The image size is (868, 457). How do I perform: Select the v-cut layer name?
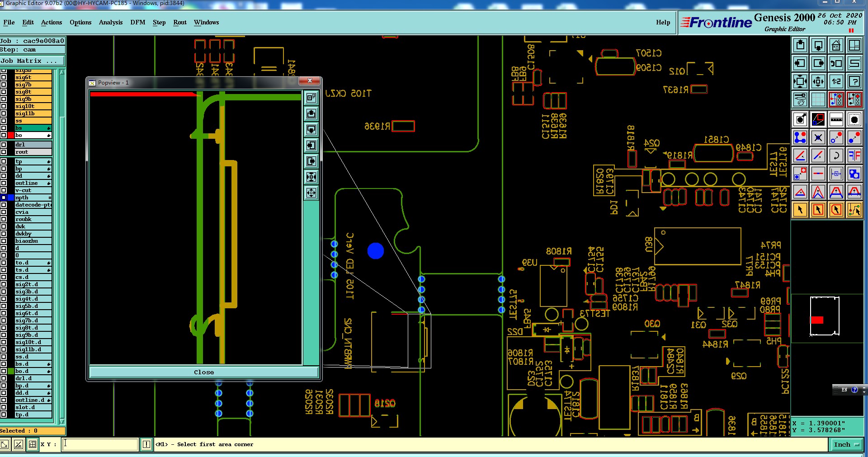point(33,190)
